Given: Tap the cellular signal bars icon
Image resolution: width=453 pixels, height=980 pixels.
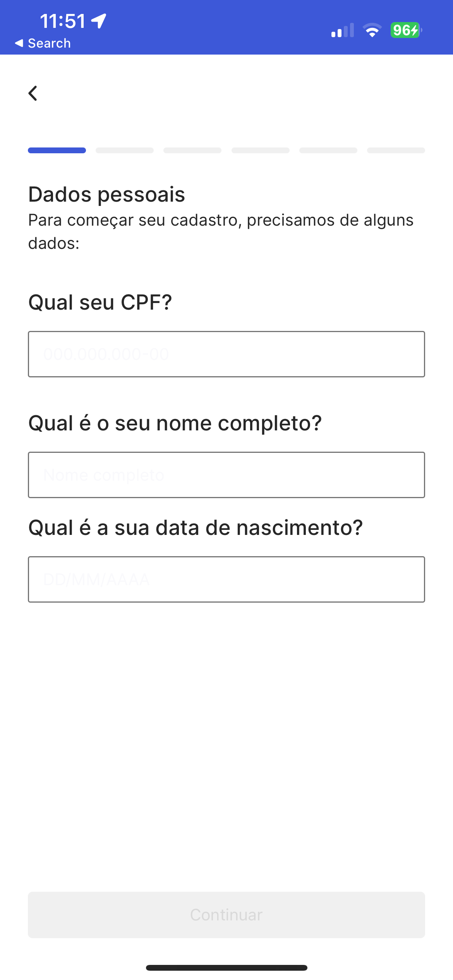Looking at the screenshot, I should click(342, 30).
